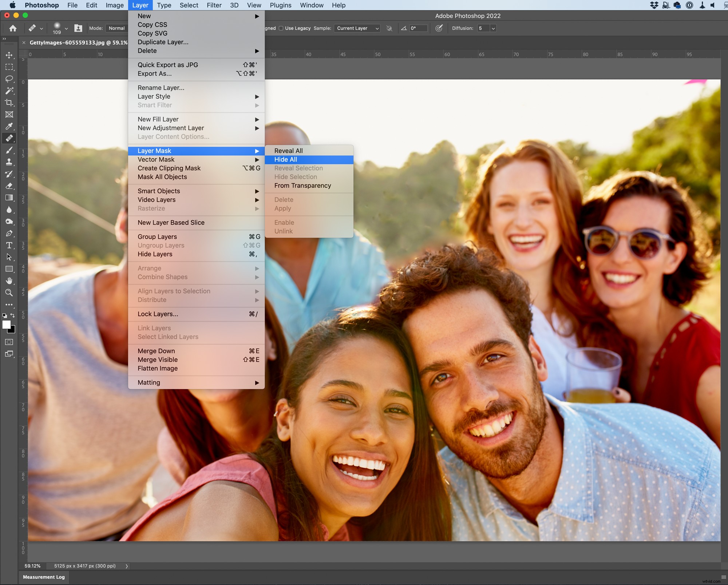728x585 pixels.
Task: Toggle Quick Mask mode
Action: 9,342
